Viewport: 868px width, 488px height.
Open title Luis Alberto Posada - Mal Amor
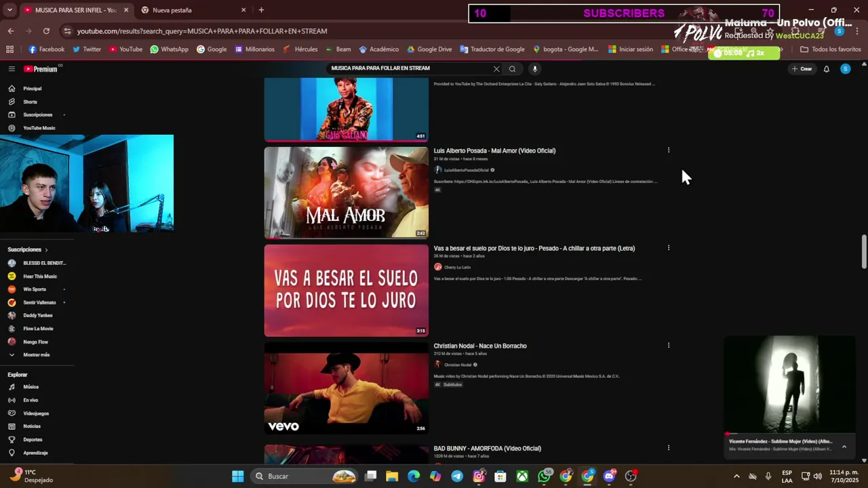pos(494,150)
